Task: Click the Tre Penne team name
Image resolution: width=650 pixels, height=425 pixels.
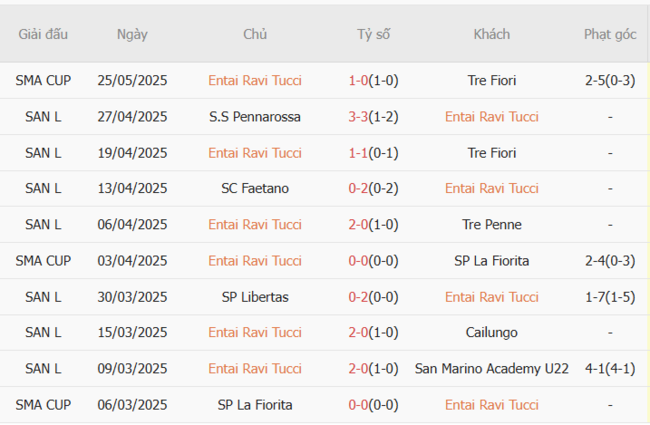Action: pos(492,225)
